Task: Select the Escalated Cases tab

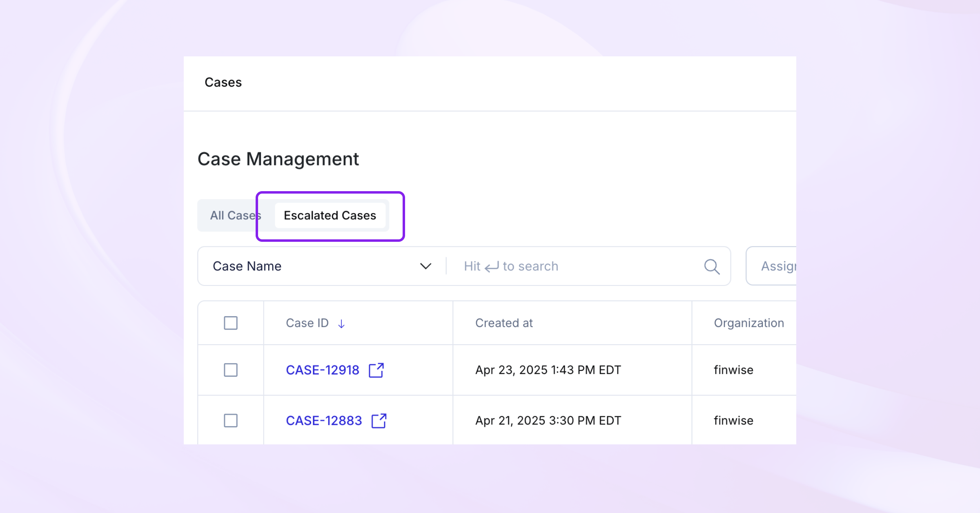Action: click(x=330, y=215)
